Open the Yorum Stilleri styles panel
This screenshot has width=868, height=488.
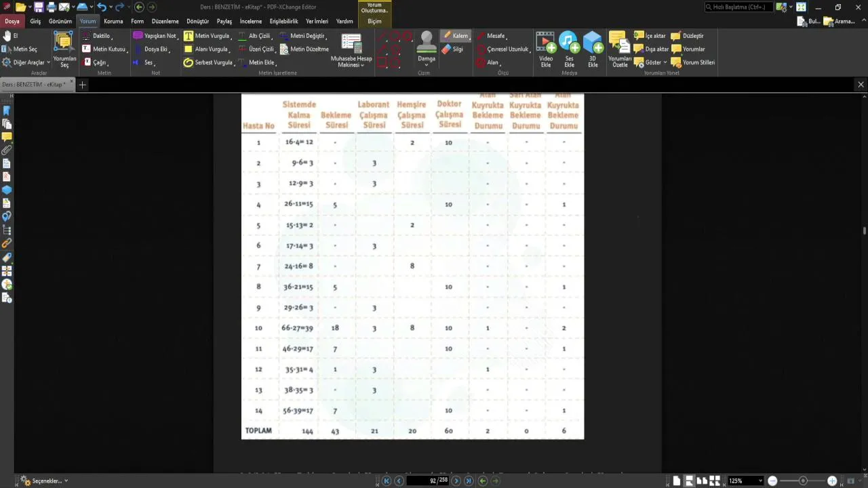(x=693, y=62)
